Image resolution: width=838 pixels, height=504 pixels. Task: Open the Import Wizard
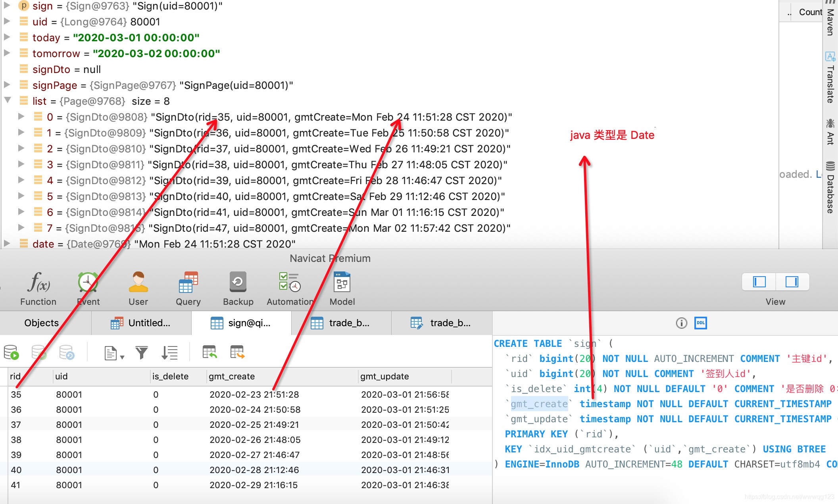pos(209,352)
